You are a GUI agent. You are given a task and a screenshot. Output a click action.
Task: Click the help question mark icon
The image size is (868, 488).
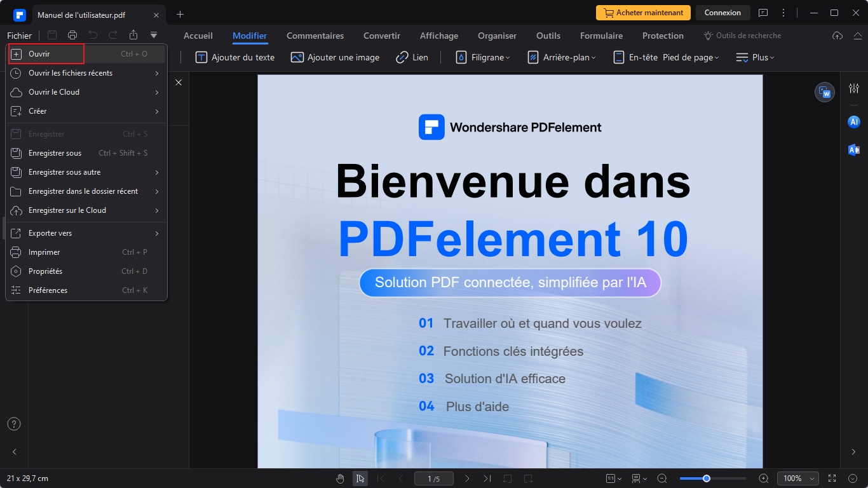pos(14,424)
